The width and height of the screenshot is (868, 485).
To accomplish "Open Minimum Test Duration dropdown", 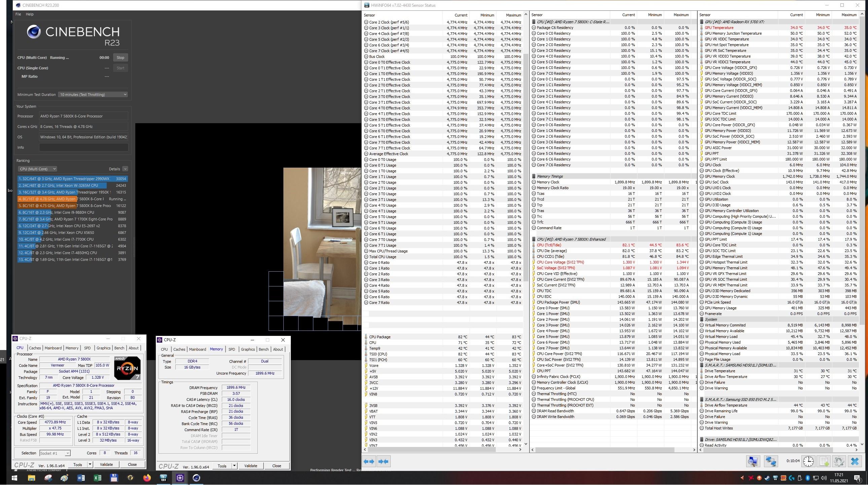I will (93, 95).
